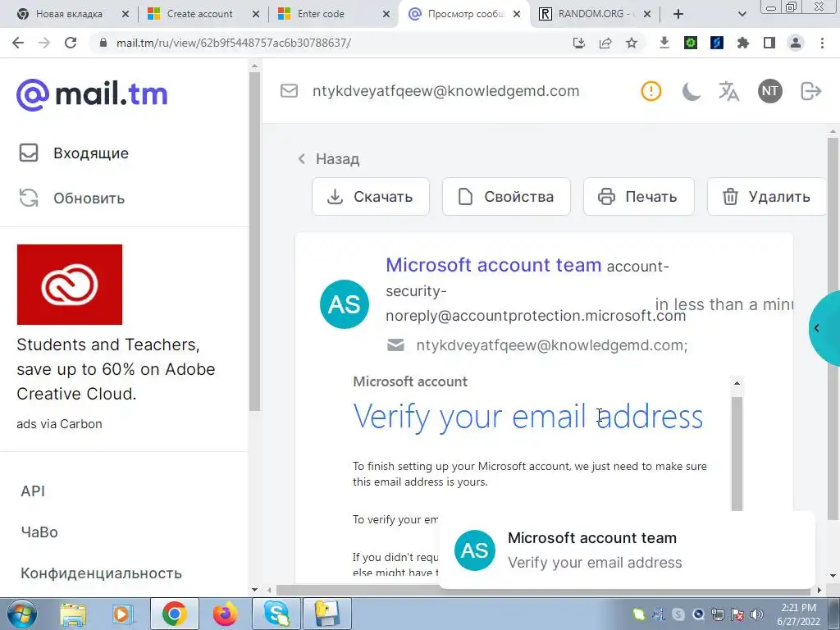Viewport: 840px width, 630px height.
Task: Switch to Новая вкладка tab
Action: pyautogui.click(x=69, y=14)
